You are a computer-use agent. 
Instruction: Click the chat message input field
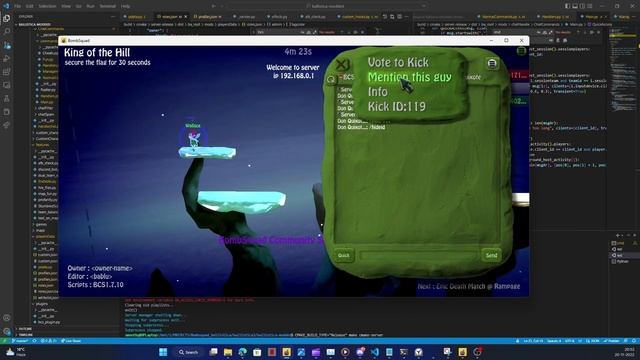click(418, 256)
